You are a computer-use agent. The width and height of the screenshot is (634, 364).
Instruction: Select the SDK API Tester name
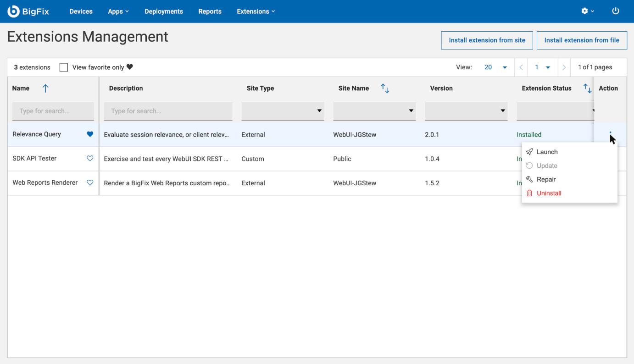click(34, 159)
